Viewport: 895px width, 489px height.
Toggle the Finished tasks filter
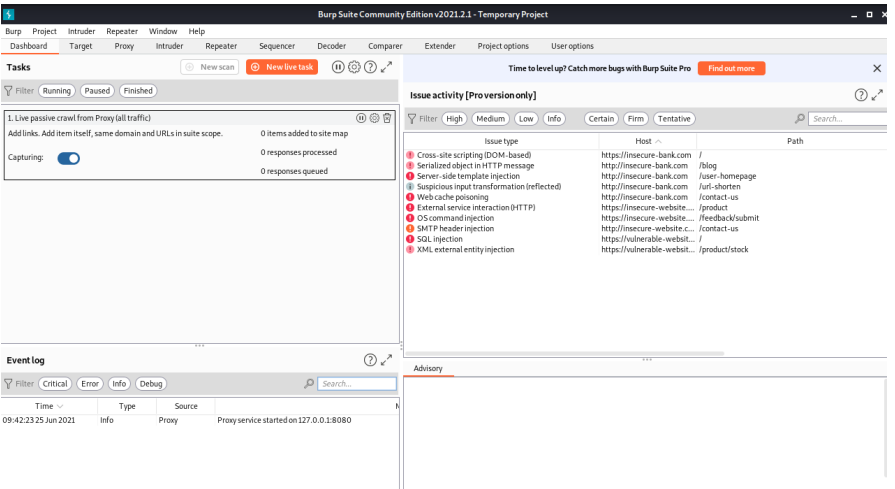click(x=138, y=91)
